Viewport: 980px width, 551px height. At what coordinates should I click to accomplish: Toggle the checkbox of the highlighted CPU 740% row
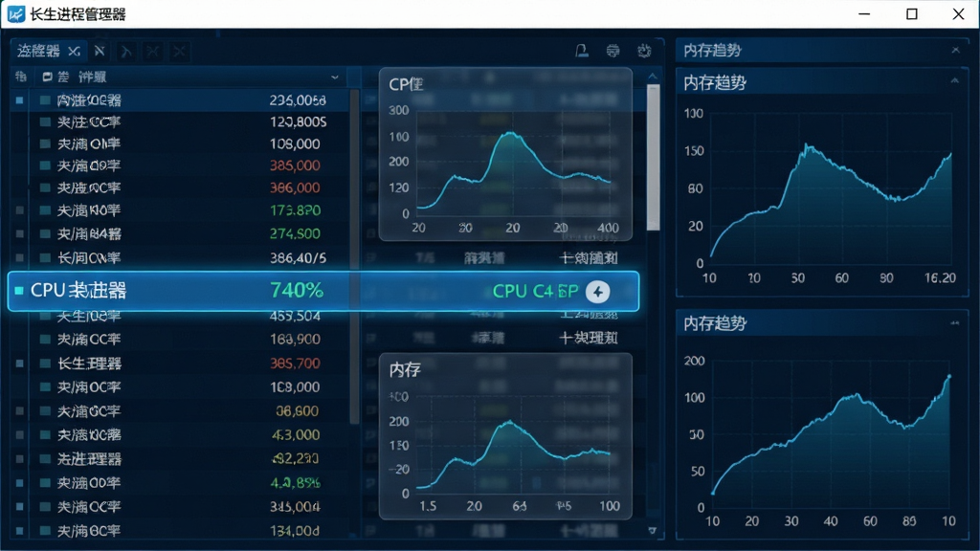click(19, 291)
